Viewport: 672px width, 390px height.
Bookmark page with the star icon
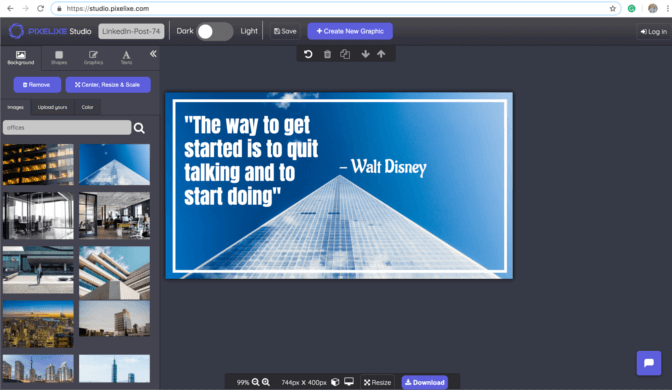612,9
